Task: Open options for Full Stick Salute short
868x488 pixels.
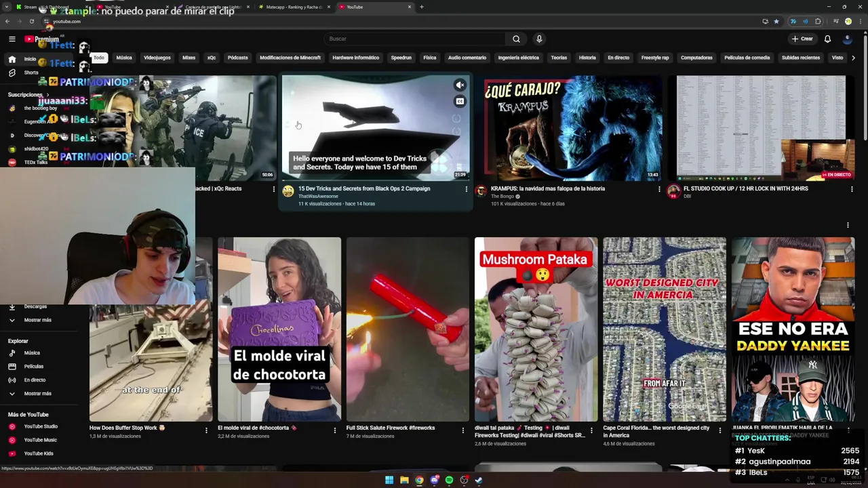Action: click(463, 430)
